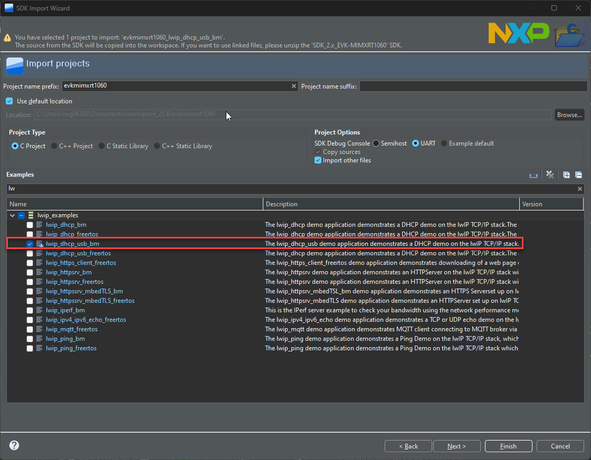Open help via the question mark icon
591x460 pixels.
14,445
